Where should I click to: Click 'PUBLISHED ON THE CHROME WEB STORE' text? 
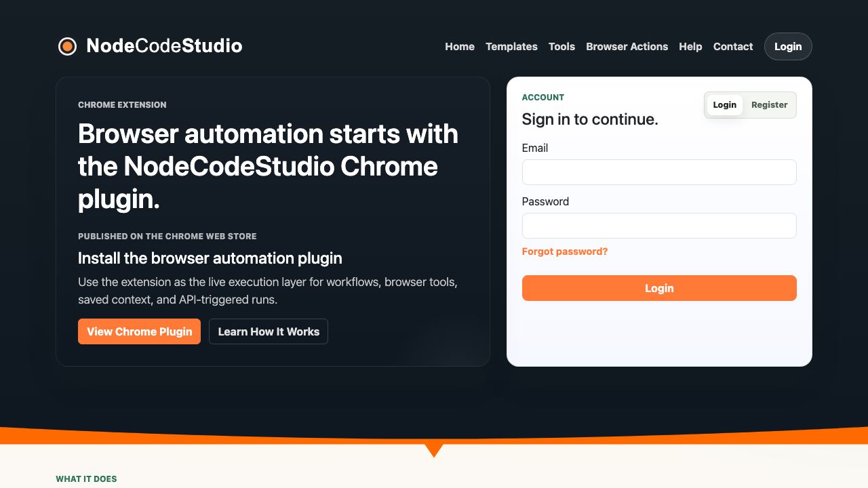[167, 237]
